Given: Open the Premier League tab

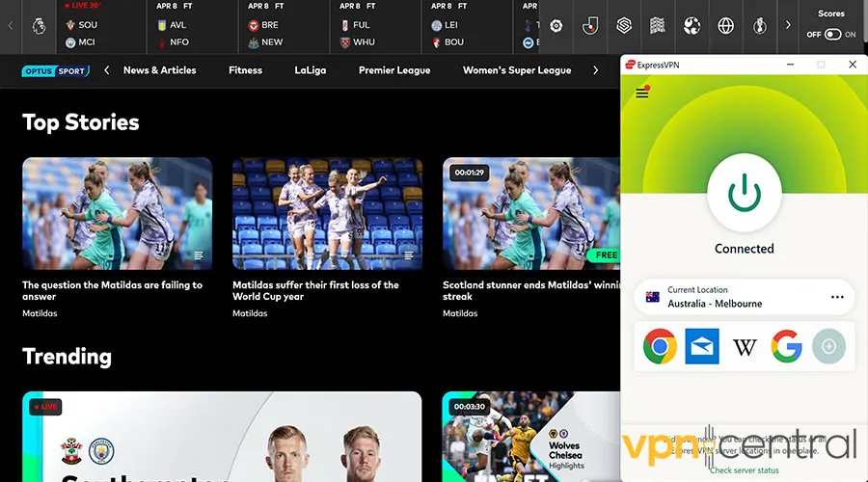Looking at the screenshot, I should tap(394, 70).
